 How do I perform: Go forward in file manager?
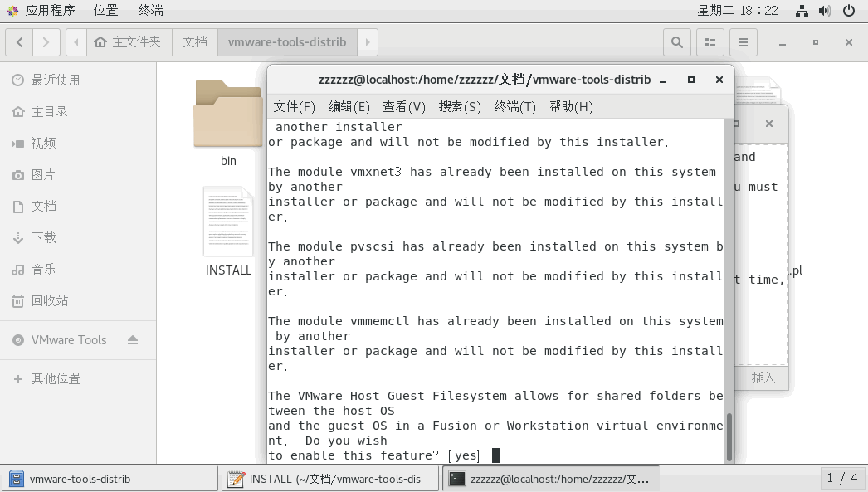click(x=46, y=42)
